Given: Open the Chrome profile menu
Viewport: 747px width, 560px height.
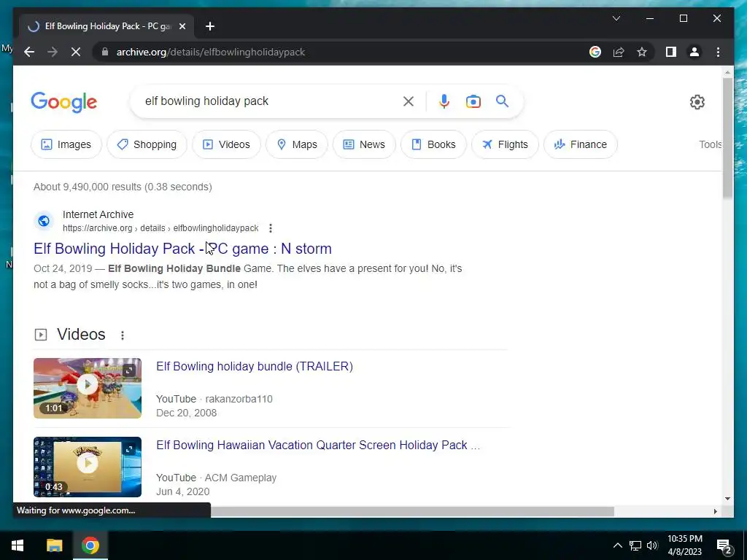Looking at the screenshot, I should [x=694, y=52].
